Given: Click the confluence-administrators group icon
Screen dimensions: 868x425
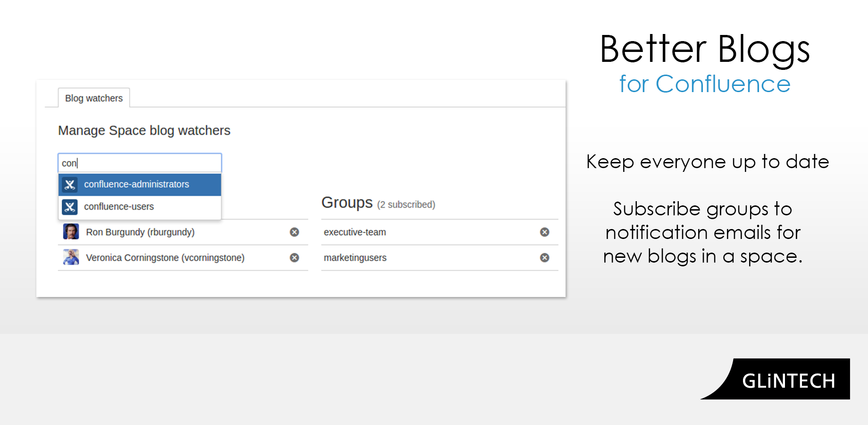Looking at the screenshot, I should click(x=69, y=185).
